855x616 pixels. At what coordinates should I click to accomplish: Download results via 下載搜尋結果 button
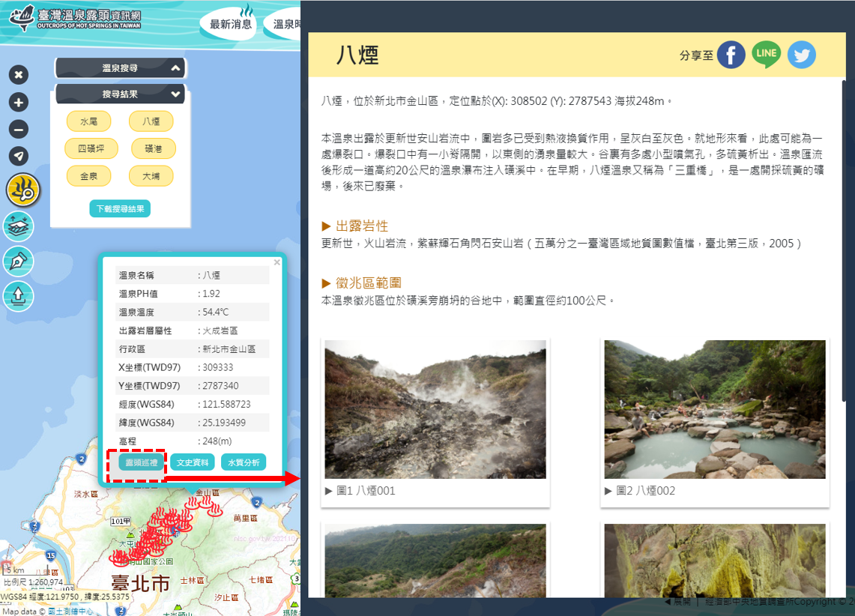[120, 209]
